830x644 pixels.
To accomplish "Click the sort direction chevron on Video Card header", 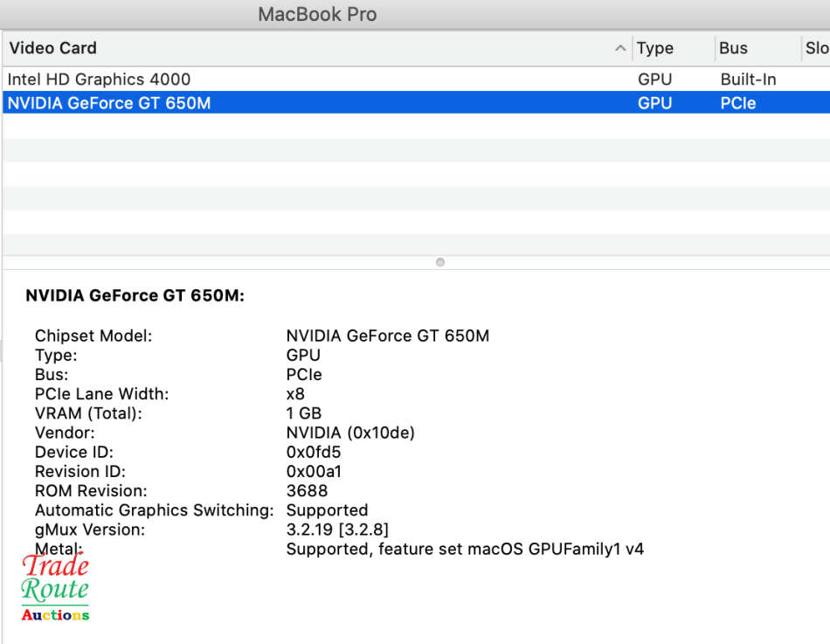I will (620, 48).
